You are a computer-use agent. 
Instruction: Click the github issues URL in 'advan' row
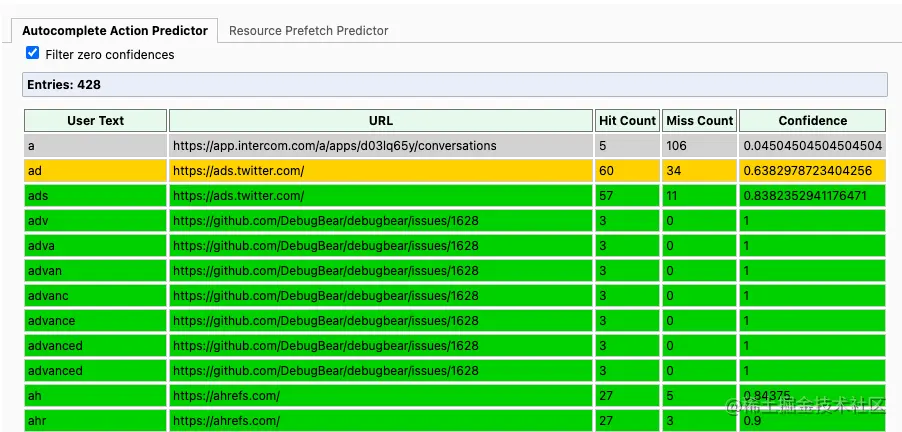coord(381,270)
